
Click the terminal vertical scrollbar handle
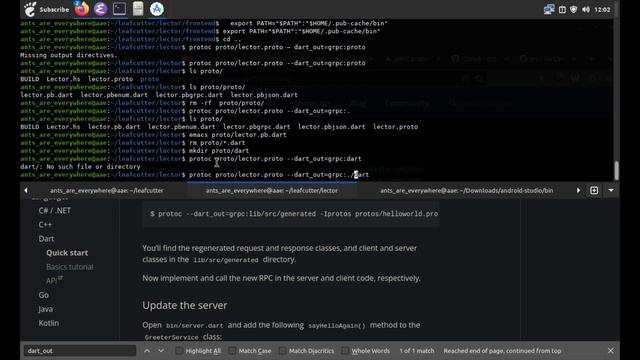tap(616, 170)
